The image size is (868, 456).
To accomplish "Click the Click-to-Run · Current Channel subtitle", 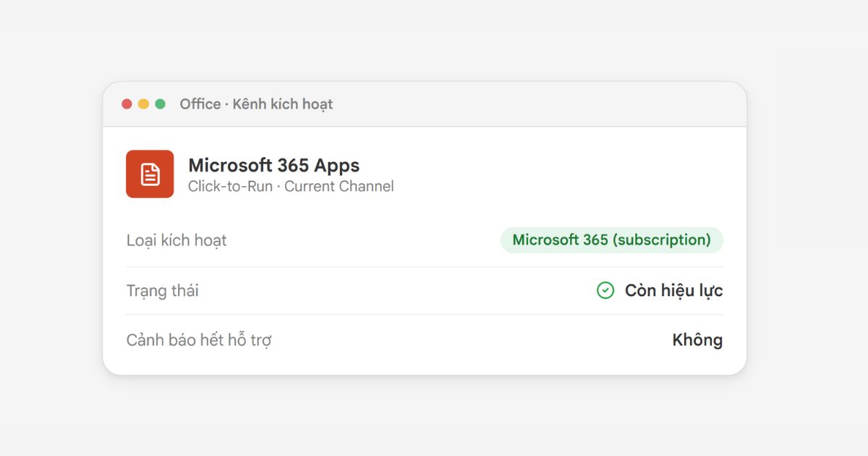I will tap(291, 187).
